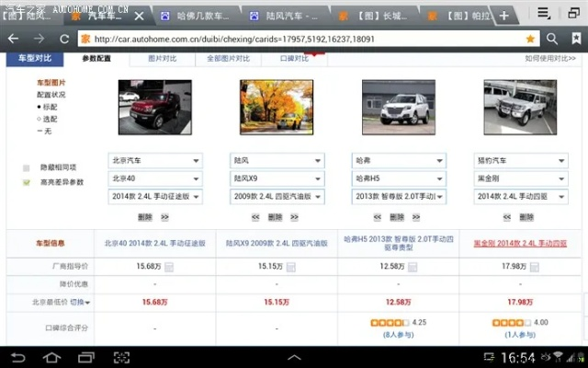Tap the URL address field

click(308, 39)
